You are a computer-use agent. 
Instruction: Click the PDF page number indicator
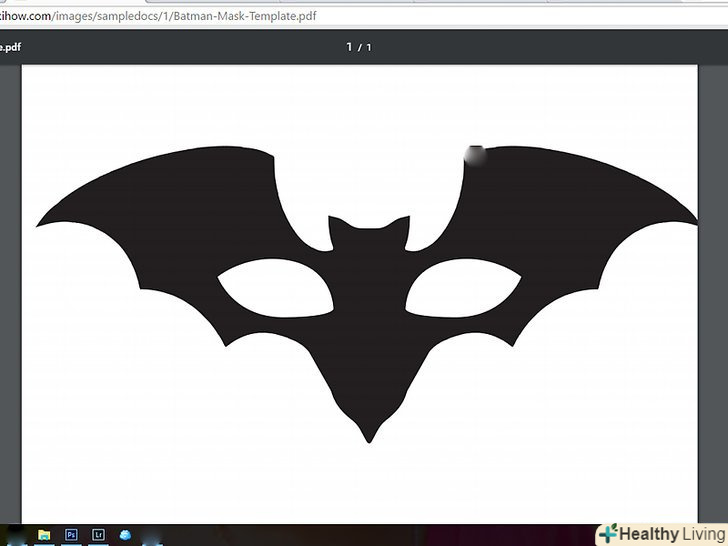coord(359,47)
